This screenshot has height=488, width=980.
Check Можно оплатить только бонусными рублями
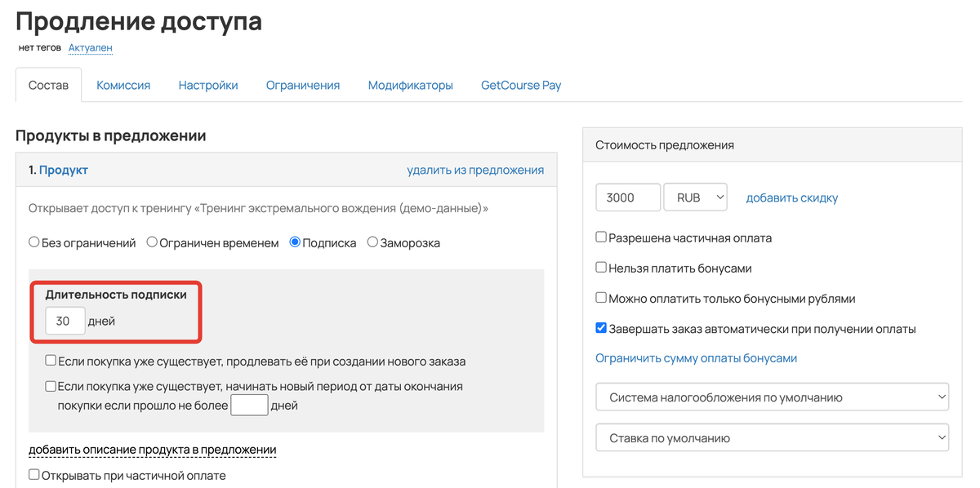coord(601,299)
